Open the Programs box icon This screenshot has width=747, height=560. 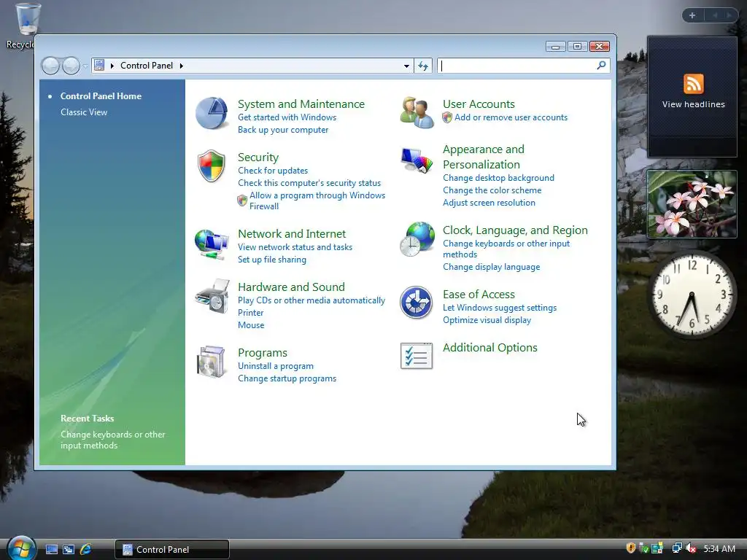212,362
